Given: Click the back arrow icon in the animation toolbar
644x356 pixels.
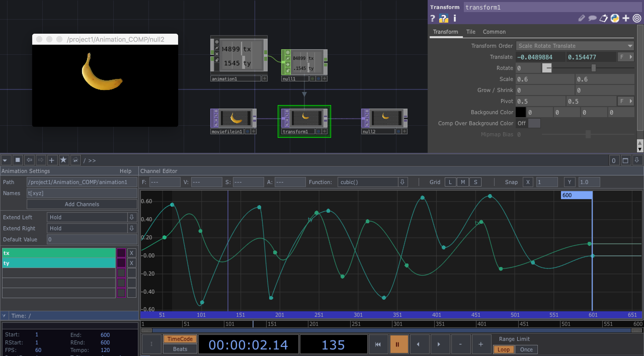Looking at the screenshot, I should pos(29,160).
